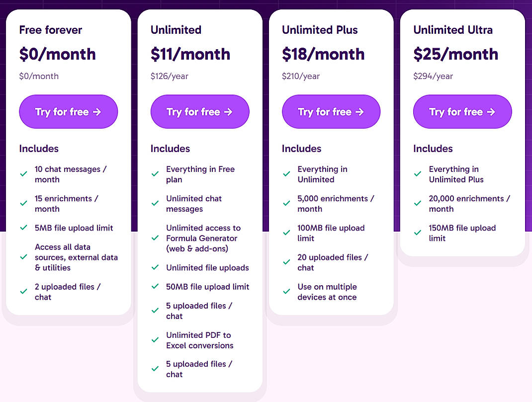The height and width of the screenshot is (402, 532).
Task: Click the checkmark next to 150MB file upload limit
Action: point(417,233)
